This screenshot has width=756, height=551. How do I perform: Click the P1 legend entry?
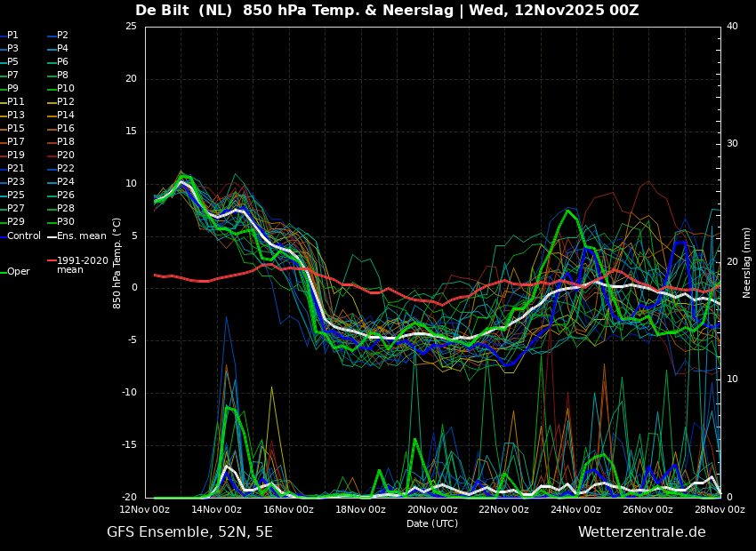coord(12,36)
